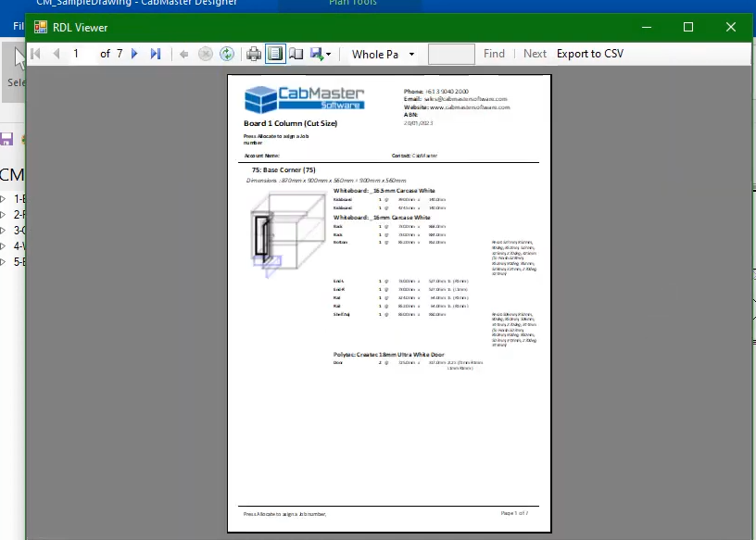Advance to the next report page
The height and width of the screenshot is (540, 756).
coord(135,54)
